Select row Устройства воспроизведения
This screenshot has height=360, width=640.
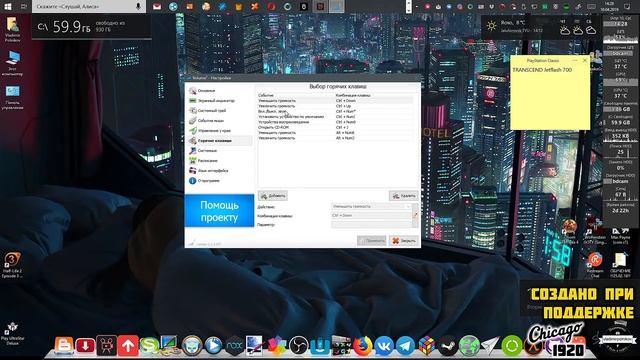coord(336,122)
